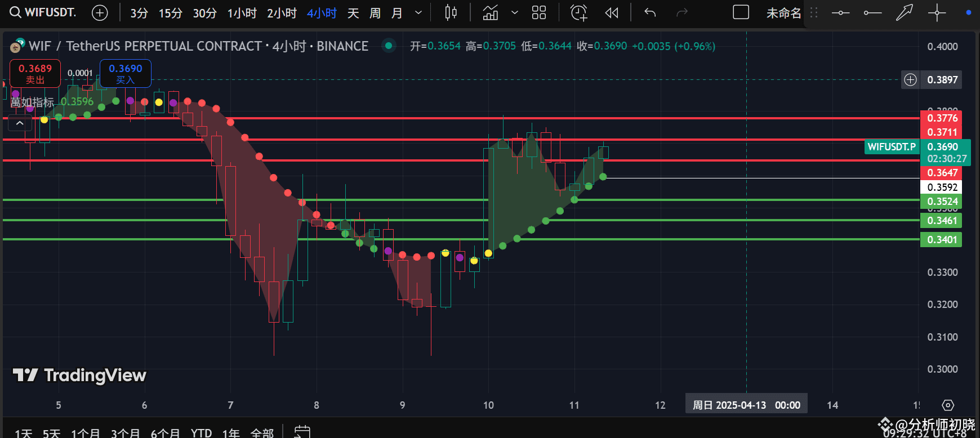Click the 0.3690 current price countdown label
This screenshot has height=438, width=980.
946,153
